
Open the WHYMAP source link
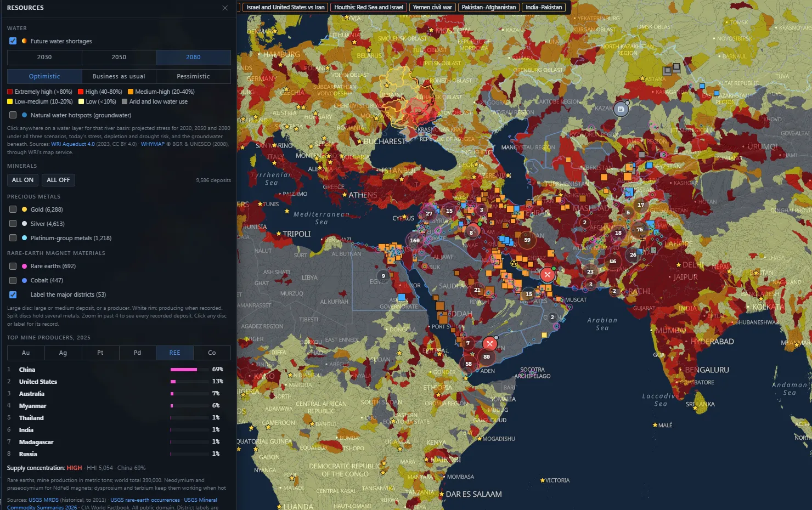coord(153,144)
